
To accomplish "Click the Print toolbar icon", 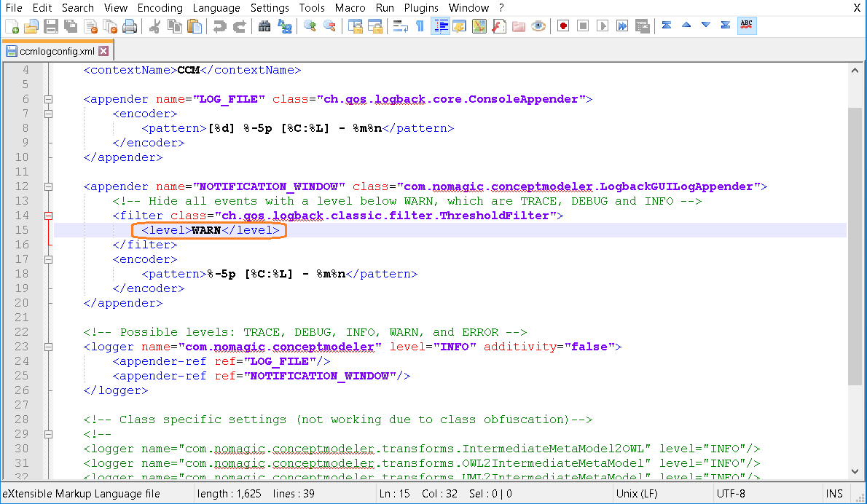I will pyautogui.click(x=130, y=26).
